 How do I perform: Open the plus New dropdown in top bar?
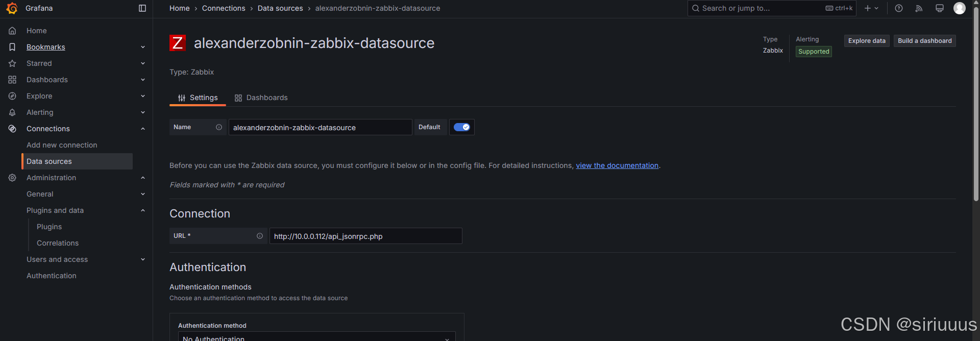(871, 8)
